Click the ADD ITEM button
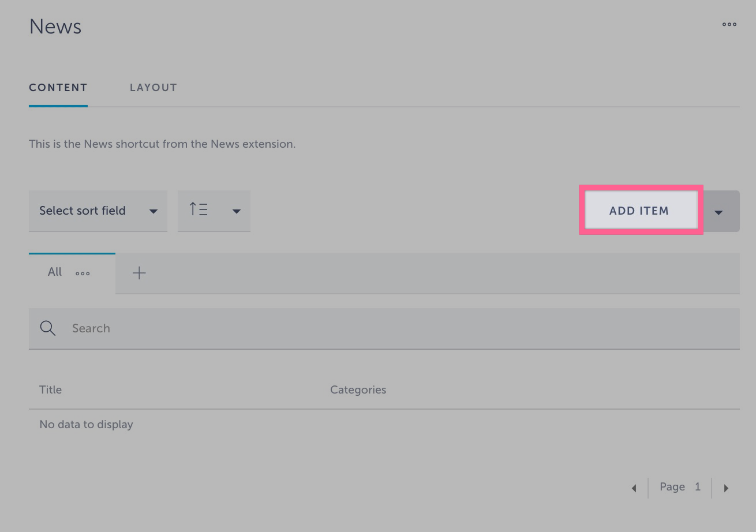756x532 pixels. [639, 211]
